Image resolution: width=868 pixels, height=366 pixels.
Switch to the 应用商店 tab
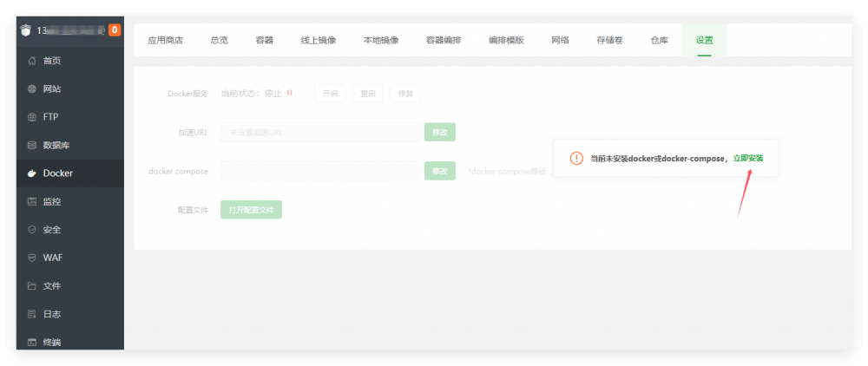point(165,40)
